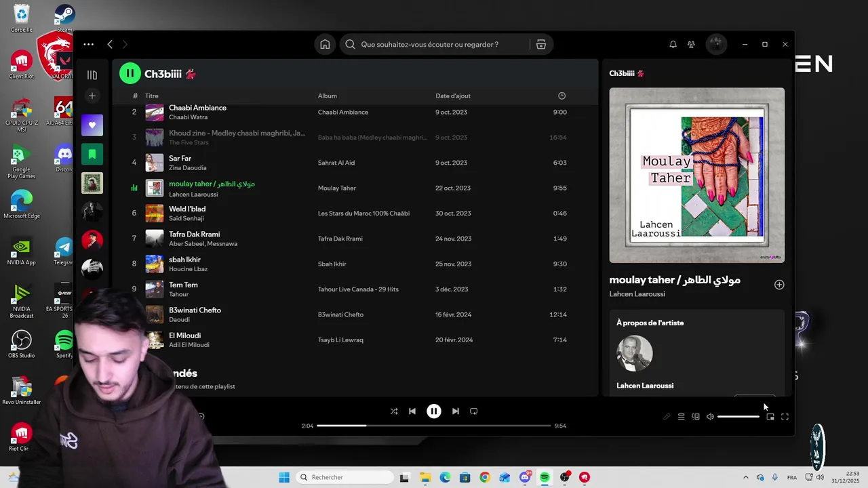Go forward with the right arrow
The height and width of the screenshot is (488, 868).
click(125, 44)
